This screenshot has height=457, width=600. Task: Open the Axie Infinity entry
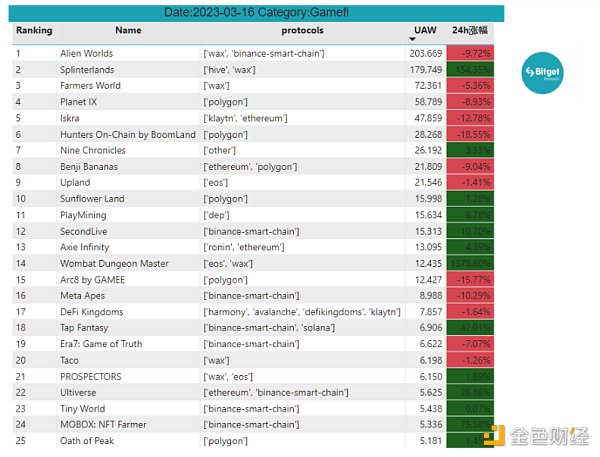coord(86,247)
